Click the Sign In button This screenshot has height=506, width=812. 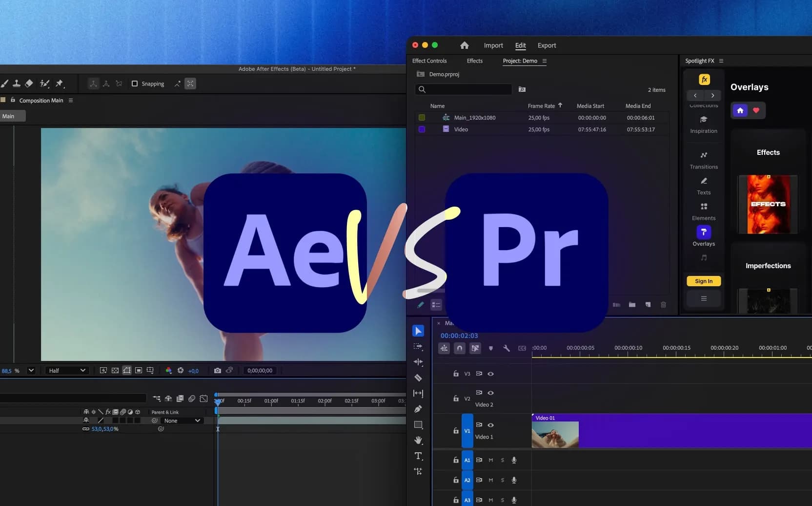(x=704, y=281)
